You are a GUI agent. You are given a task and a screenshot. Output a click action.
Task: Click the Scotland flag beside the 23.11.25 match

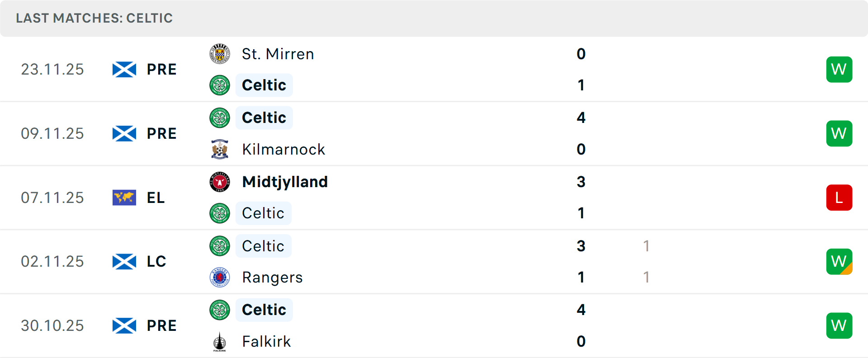tap(124, 69)
